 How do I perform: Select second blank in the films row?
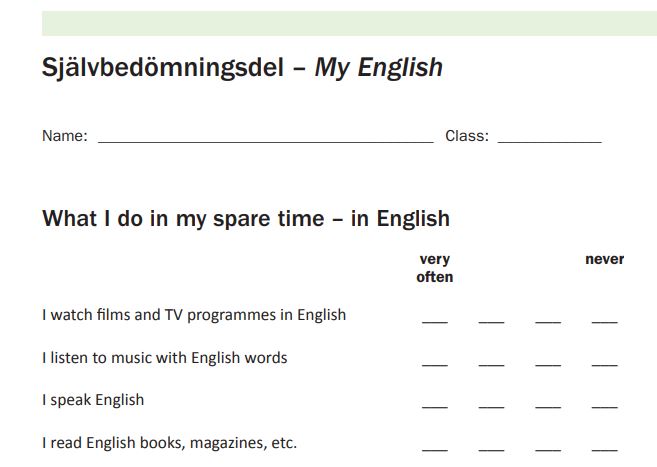491,318
